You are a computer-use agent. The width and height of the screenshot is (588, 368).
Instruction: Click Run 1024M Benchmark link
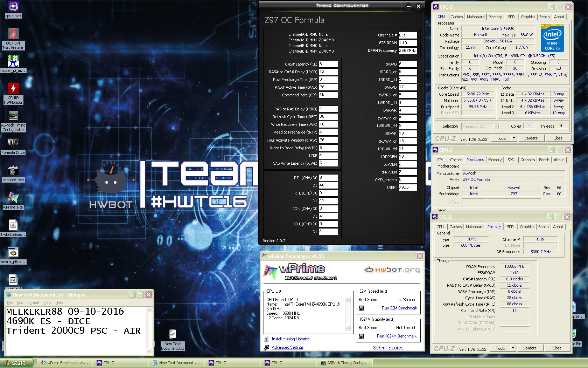click(x=397, y=336)
